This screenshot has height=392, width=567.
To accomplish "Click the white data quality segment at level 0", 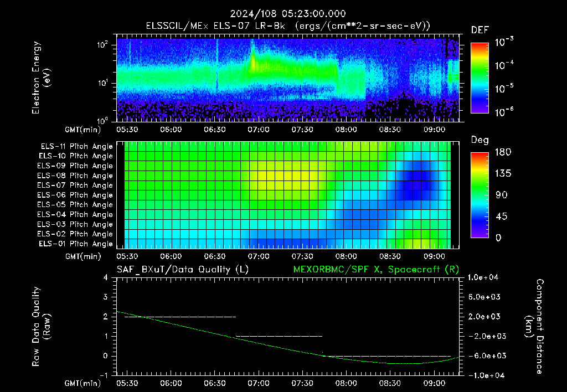I will point(386,356).
